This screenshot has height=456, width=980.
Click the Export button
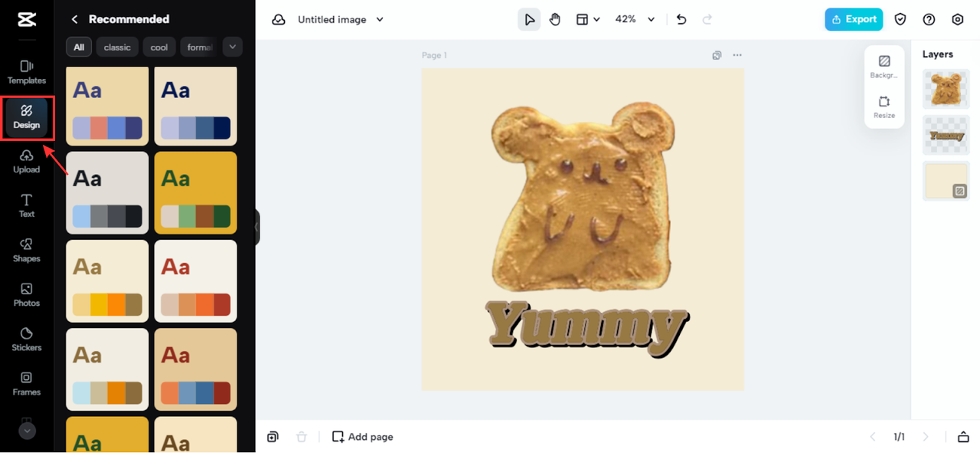click(x=854, y=19)
